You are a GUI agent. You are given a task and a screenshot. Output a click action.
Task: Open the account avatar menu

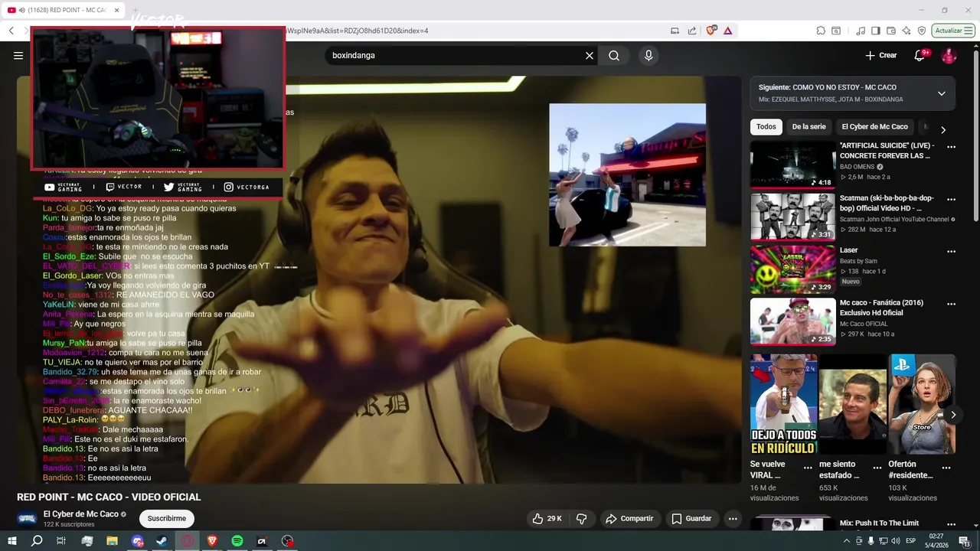(x=949, y=55)
